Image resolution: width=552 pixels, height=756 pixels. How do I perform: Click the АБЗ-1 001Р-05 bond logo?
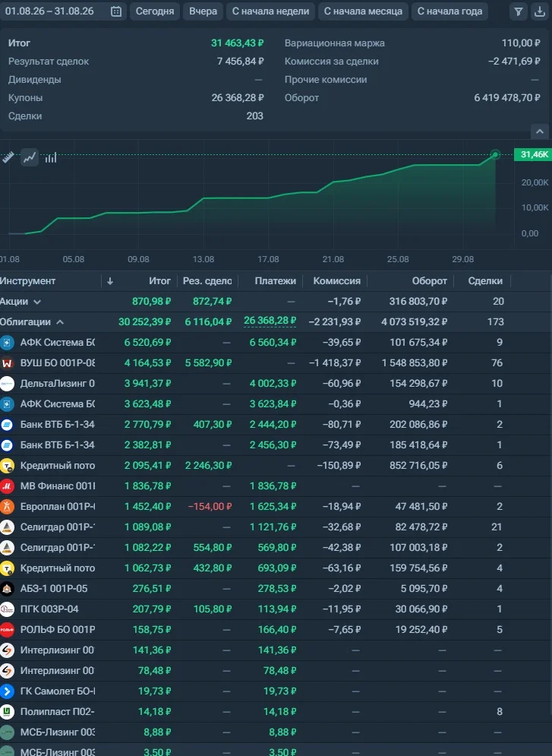coord(7,589)
